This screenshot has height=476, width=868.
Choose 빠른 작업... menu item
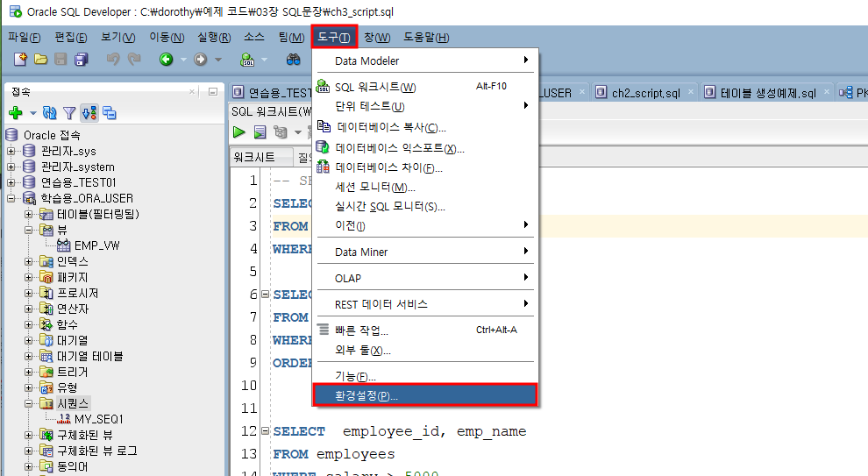click(x=425, y=330)
